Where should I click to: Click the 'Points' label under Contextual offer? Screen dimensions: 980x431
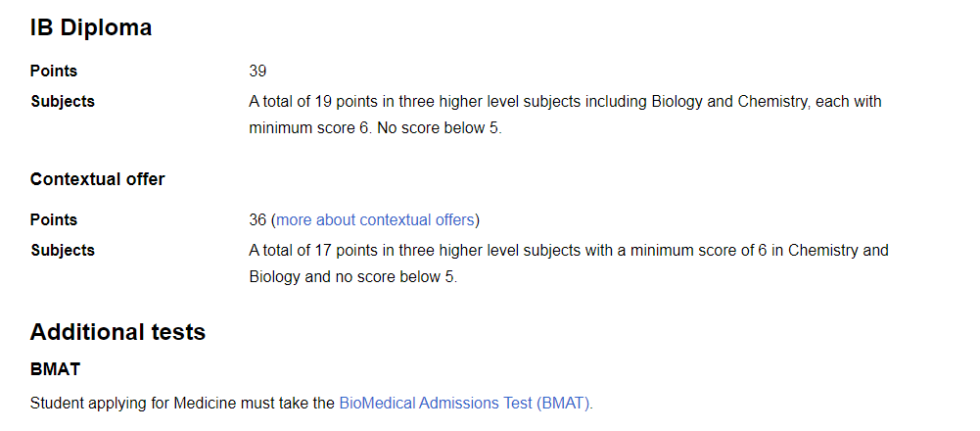[x=54, y=220]
